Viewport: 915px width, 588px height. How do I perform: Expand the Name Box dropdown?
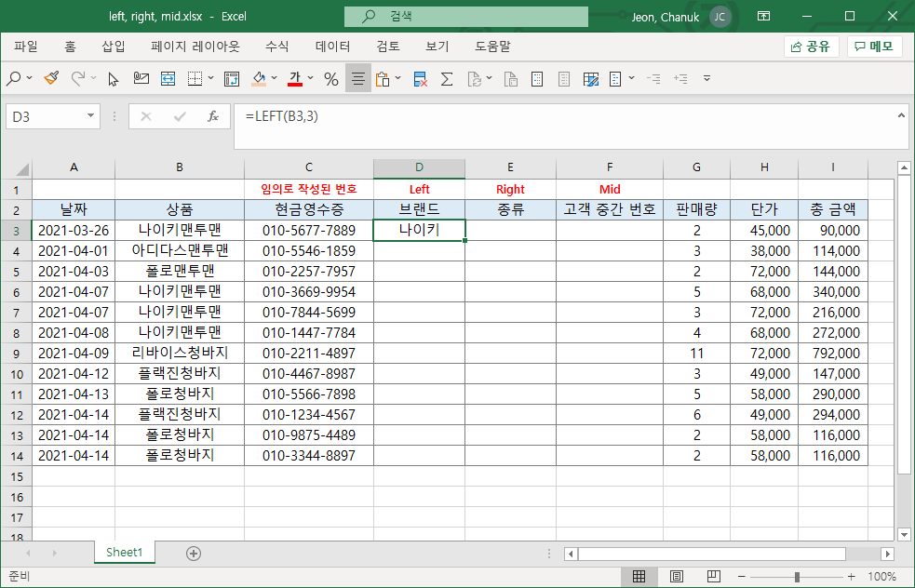coord(90,116)
